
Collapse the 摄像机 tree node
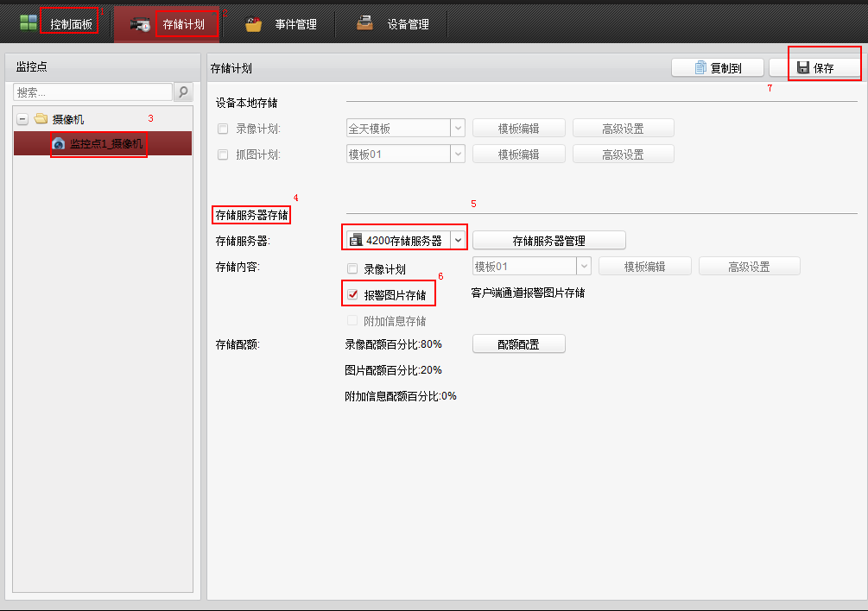point(22,119)
